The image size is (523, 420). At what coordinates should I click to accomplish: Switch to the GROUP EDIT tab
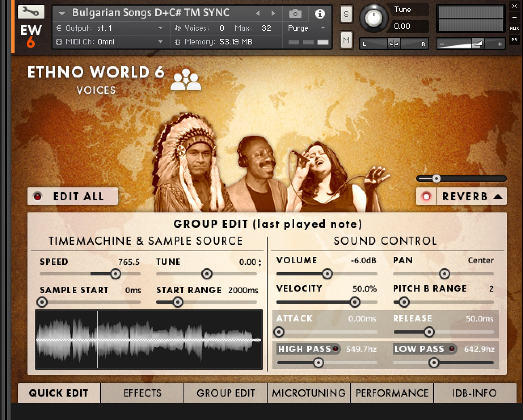[226, 393]
